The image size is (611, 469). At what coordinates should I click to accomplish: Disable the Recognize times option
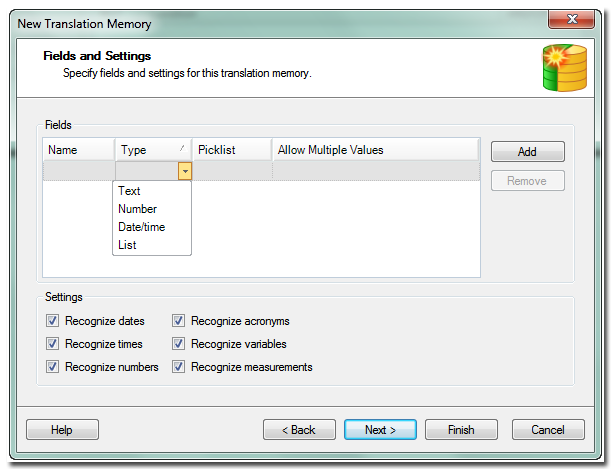point(52,345)
